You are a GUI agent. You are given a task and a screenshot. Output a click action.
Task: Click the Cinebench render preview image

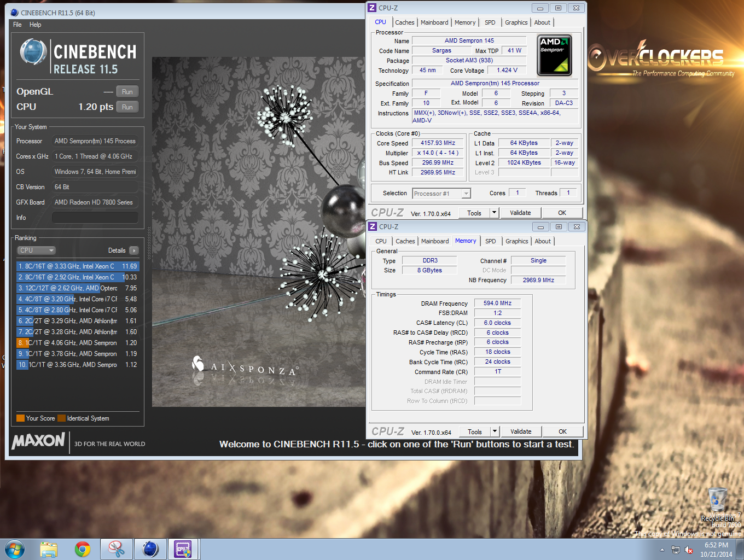258,232
